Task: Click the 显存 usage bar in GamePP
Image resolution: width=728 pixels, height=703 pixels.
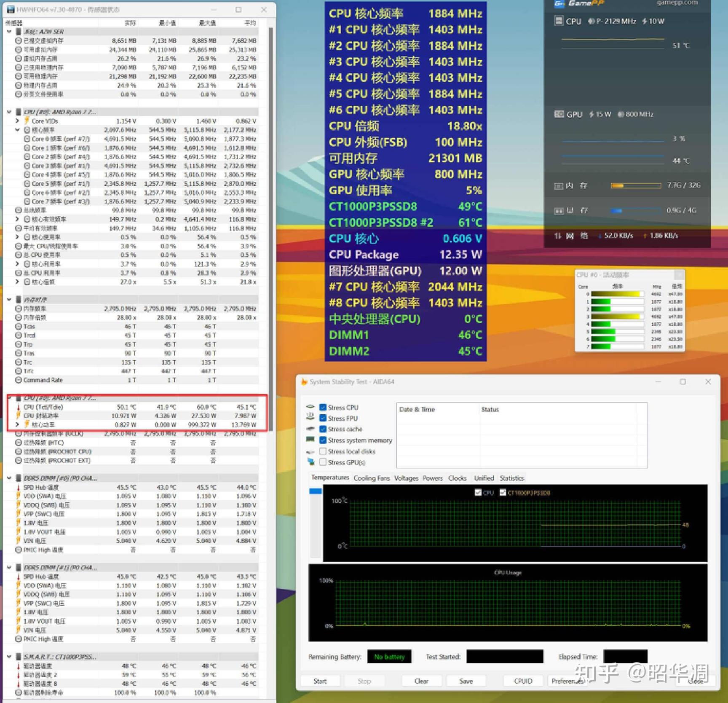Action: (636, 210)
